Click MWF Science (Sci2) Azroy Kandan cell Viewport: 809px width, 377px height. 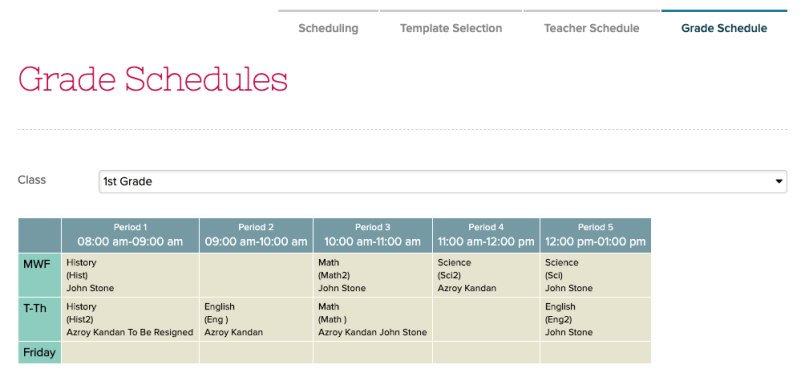point(486,275)
